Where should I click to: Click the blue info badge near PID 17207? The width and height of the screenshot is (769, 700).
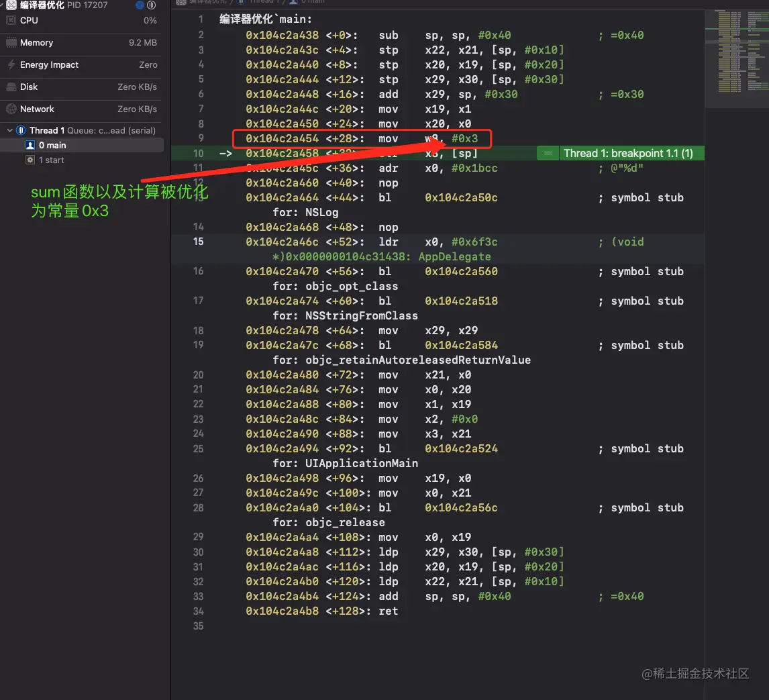click(140, 5)
